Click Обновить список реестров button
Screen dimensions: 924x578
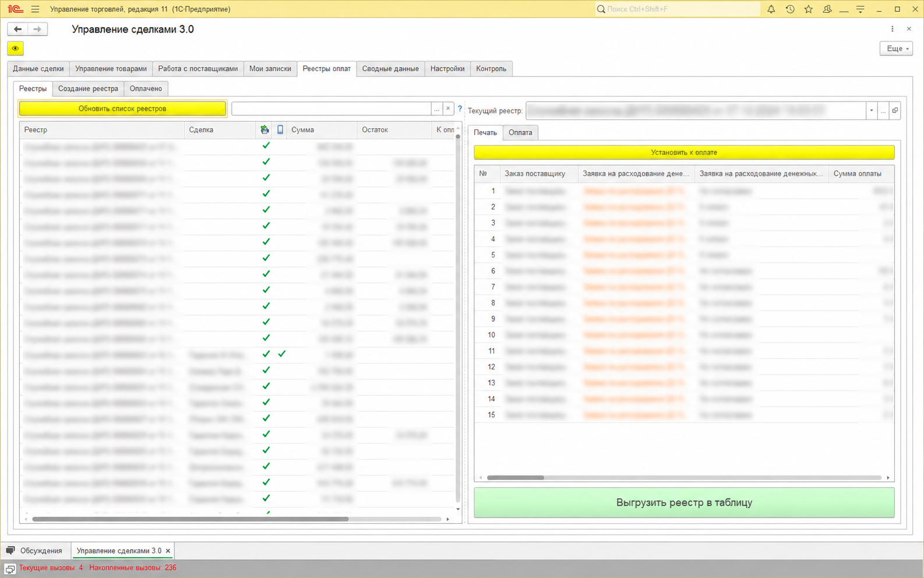click(122, 108)
